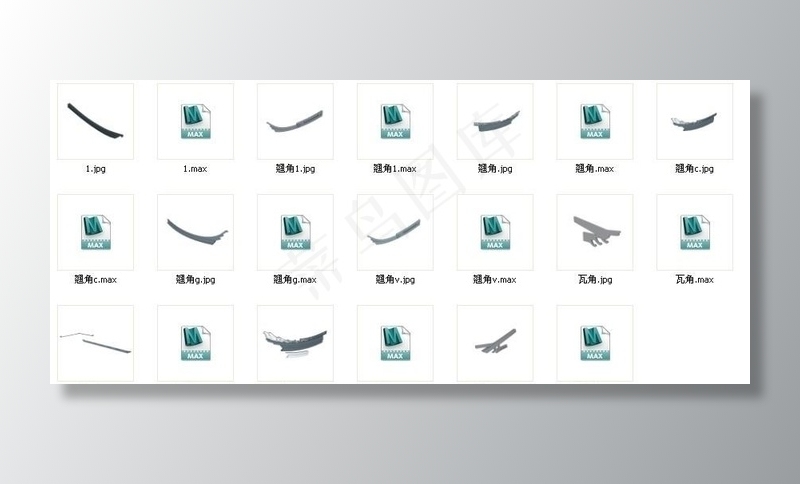Select the 翘角1.max file icon
This screenshot has height=484, width=800.
[x=395, y=121]
